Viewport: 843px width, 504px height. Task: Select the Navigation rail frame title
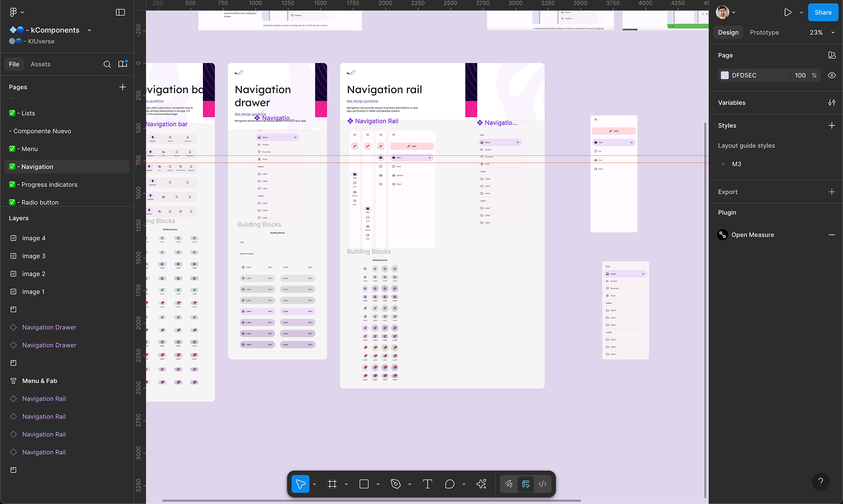384,90
